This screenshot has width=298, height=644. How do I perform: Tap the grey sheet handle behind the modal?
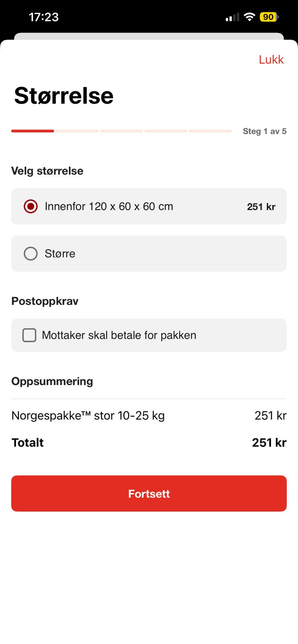pos(149,36)
